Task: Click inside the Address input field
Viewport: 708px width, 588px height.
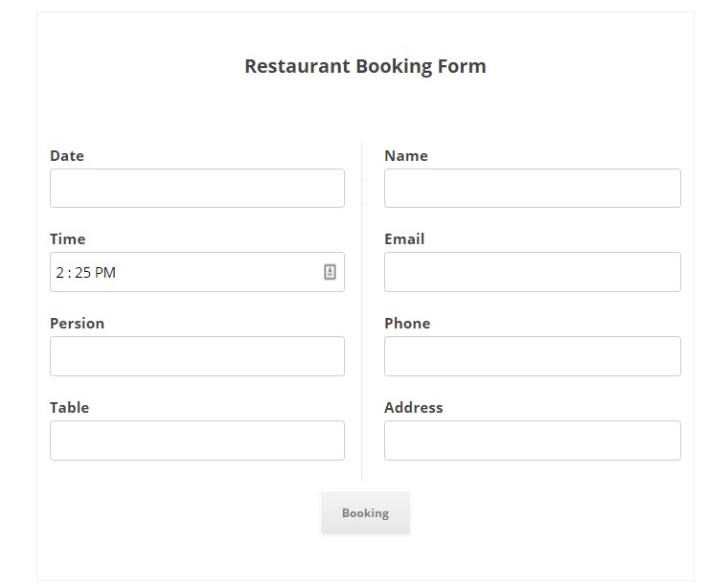Action: (532, 441)
